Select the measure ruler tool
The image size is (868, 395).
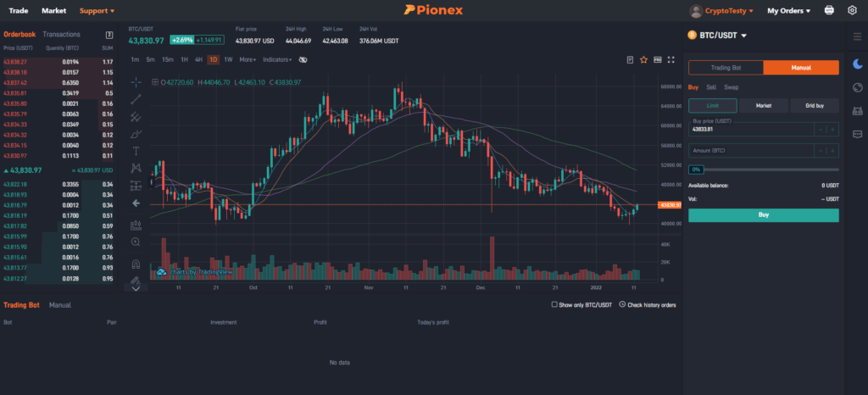(x=136, y=225)
